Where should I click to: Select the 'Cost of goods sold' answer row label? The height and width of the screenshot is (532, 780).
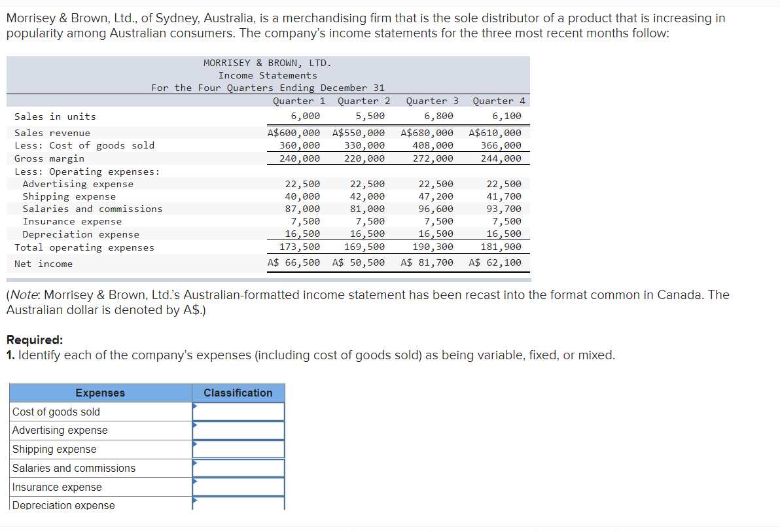[x=56, y=412]
